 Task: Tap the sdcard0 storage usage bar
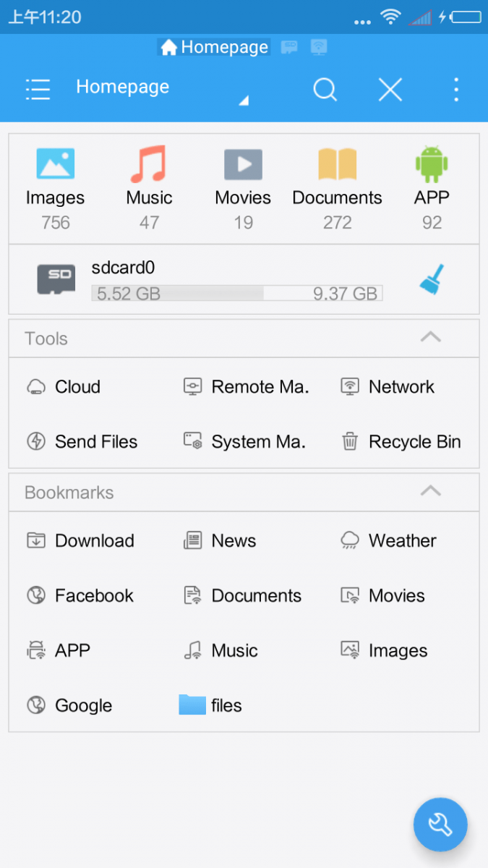point(237,293)
